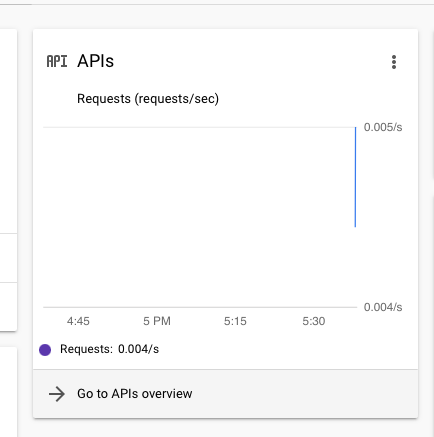Click the 4:45 time axis label
The image size is (434, 437).
78,321
